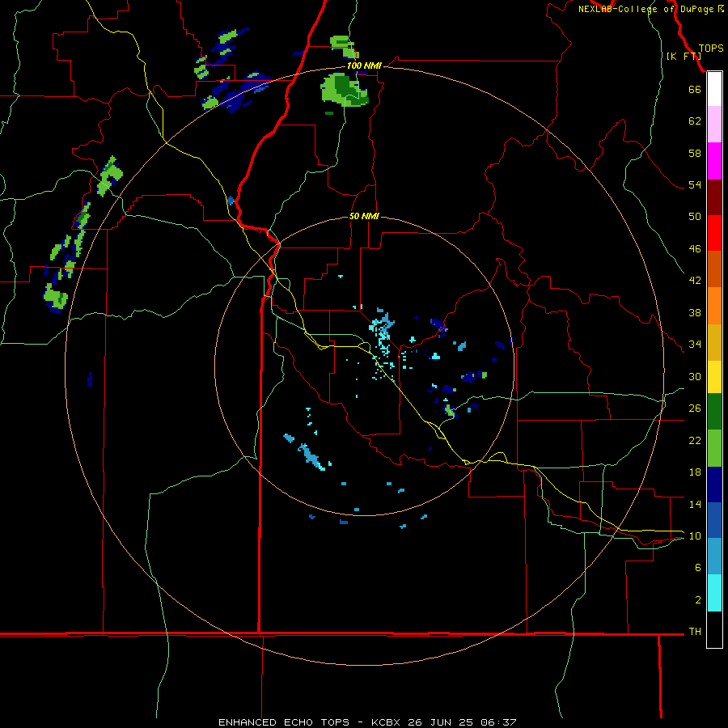
Task: Click the magenta legend swatch near 58
Action: 714,161
